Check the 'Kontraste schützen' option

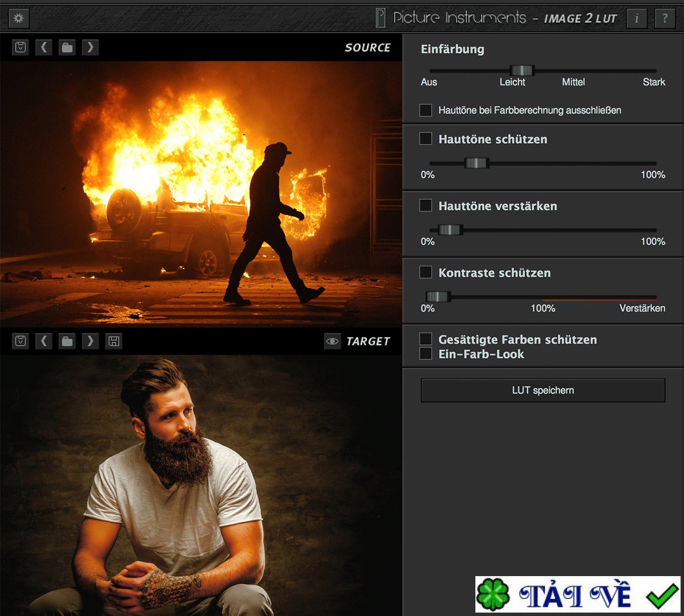point(426,272)
